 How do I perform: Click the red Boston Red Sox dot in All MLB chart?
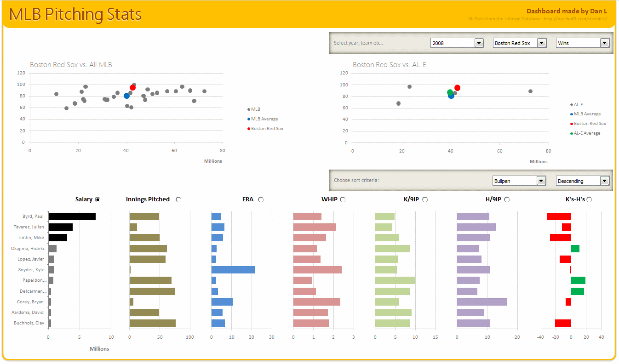coord(132,87)
